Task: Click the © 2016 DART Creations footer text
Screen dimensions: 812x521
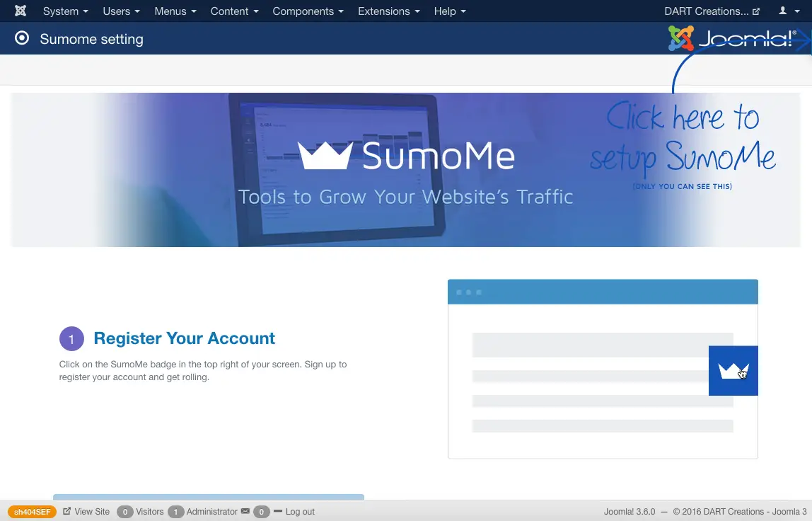Action: coord(740,512)
